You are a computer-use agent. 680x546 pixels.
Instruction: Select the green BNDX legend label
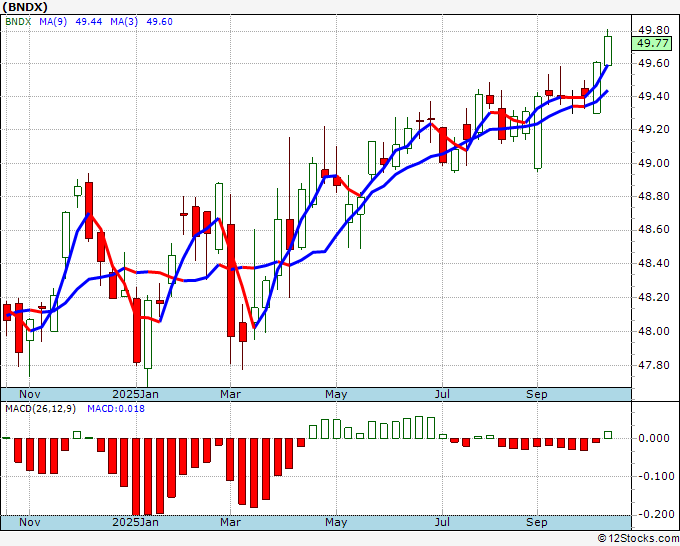pos(18,22)
